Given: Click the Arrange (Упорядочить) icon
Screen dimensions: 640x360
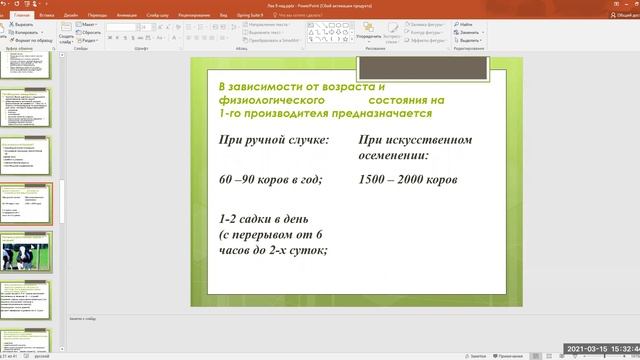Looking at the screenshot, I should [369, 27].
